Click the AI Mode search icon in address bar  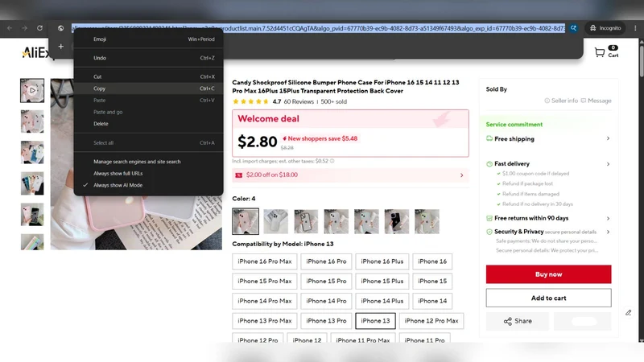click(x=574, y=28)
